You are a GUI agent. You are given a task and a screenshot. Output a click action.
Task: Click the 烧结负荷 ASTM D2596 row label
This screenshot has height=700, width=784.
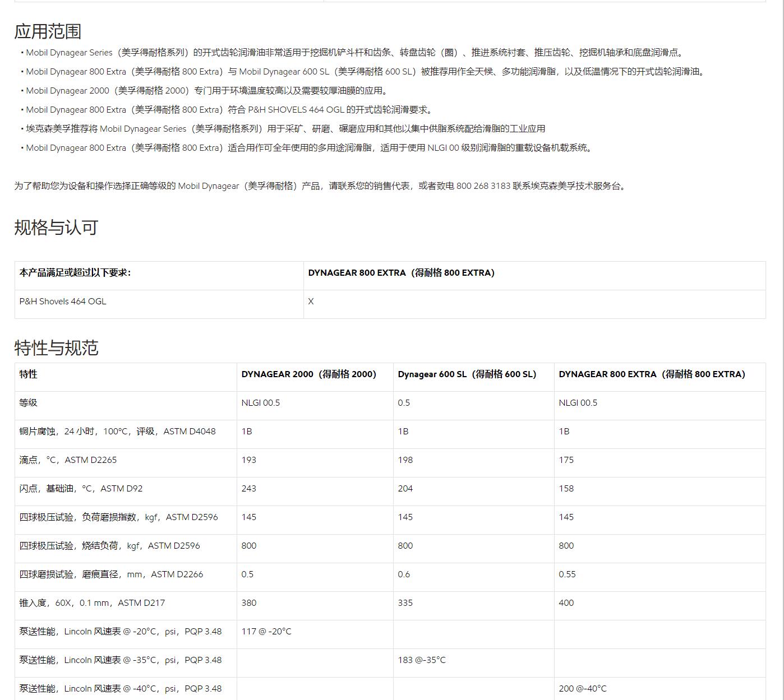point(109,546)
